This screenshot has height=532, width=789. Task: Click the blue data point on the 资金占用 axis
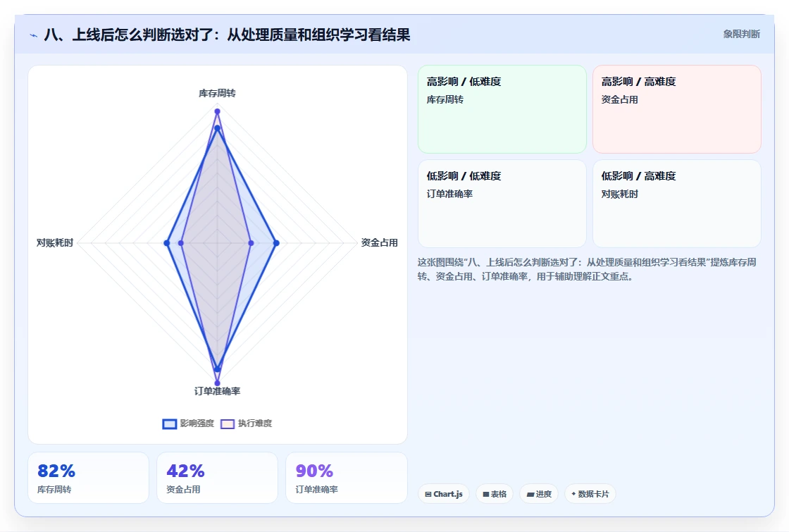pyautogui.click(x=275, y=243)
